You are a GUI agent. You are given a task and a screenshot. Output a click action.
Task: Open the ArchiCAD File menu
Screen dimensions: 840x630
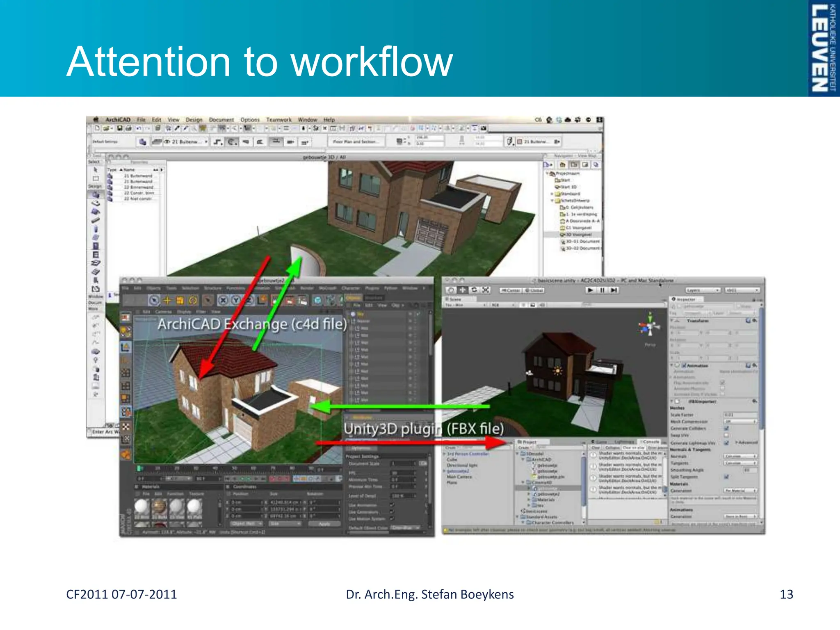coord(141,120)
